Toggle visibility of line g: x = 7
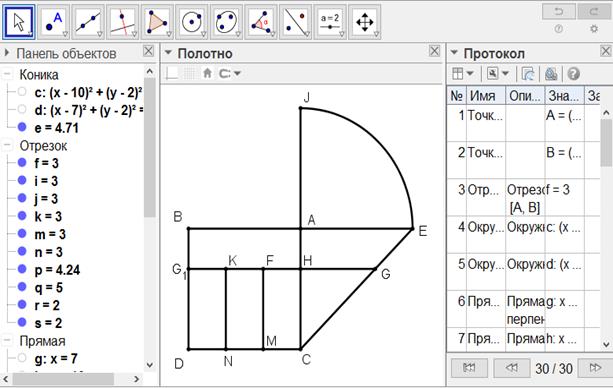 [x=22, y=358]
